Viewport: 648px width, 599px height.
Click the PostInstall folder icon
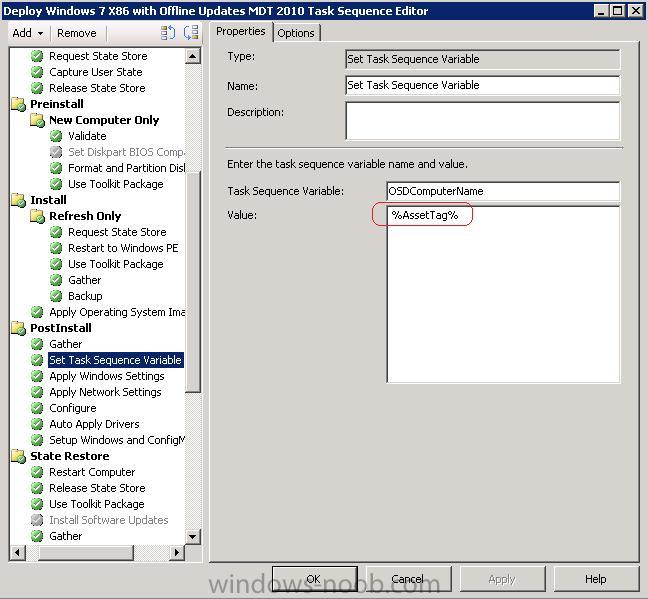click(19, 328)
